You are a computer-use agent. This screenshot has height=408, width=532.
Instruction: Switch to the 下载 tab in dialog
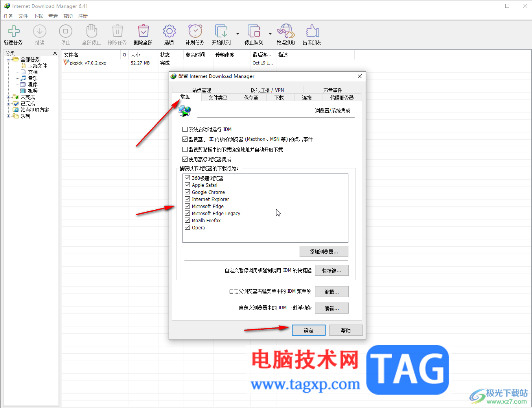pos(279,98)
